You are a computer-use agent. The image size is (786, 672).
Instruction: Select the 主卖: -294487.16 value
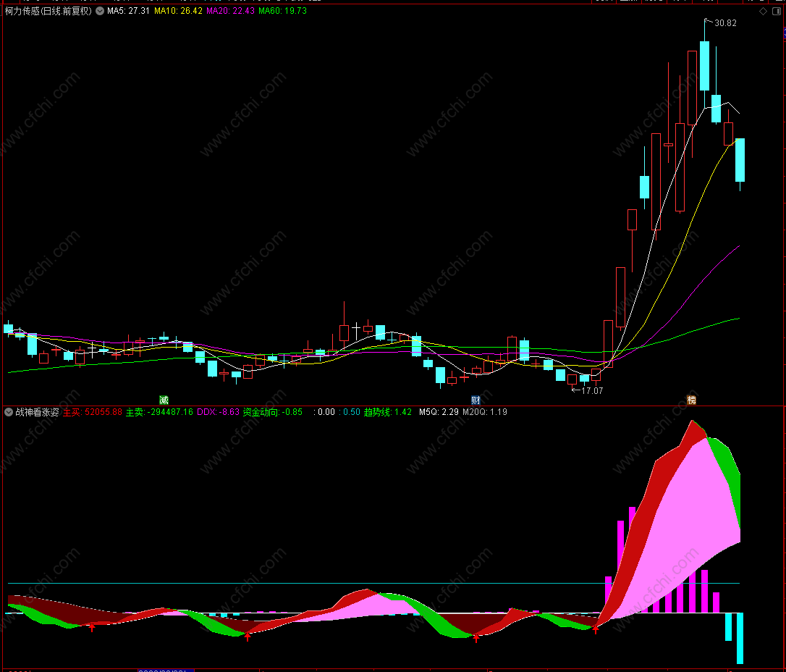[159, 412]
